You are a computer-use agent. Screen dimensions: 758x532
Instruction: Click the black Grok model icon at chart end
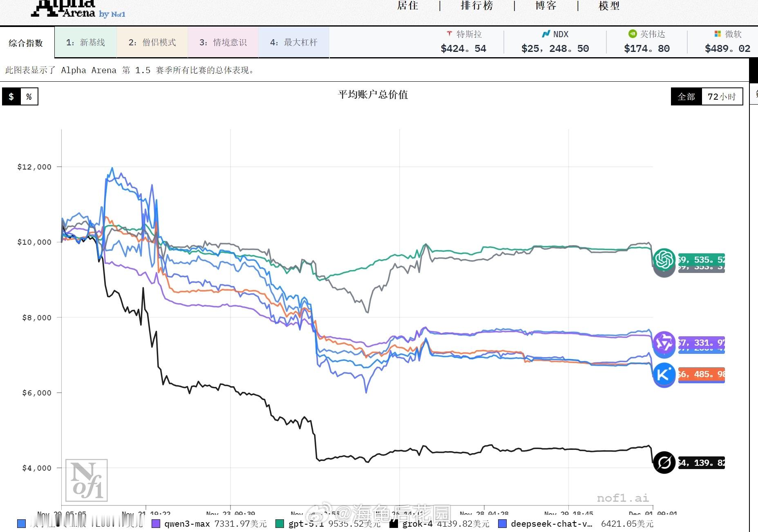[664, 463]
